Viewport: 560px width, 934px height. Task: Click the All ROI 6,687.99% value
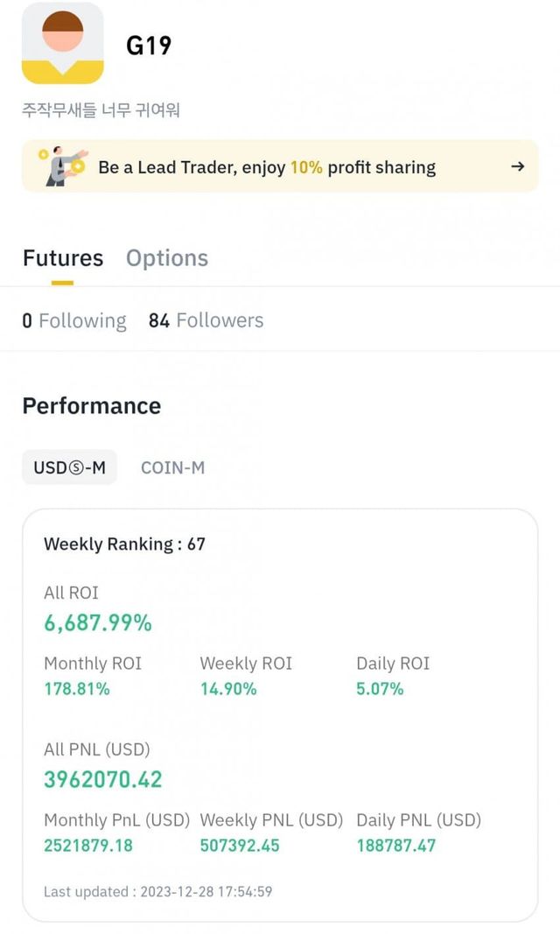(98, 623)
